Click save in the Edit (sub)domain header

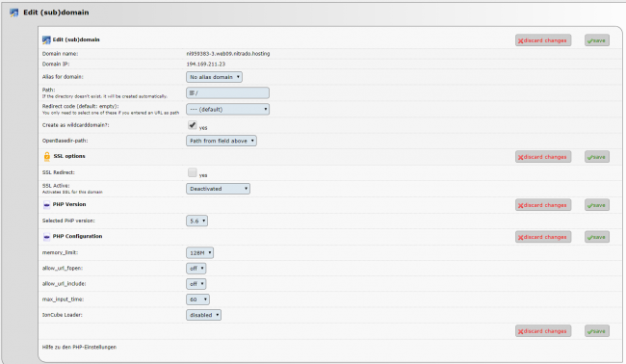click(x=597, y=40)
